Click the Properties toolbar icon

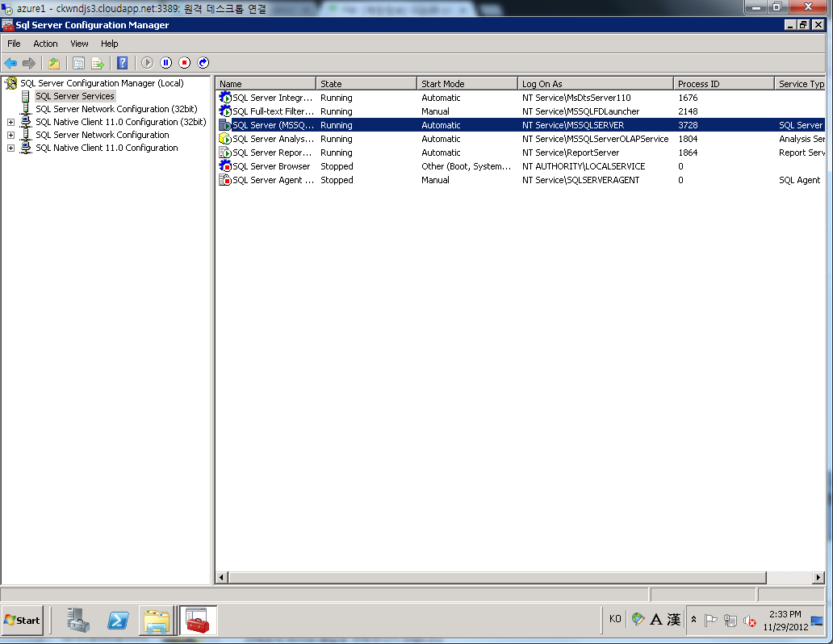pyautogui.click(x=78, y=63)
